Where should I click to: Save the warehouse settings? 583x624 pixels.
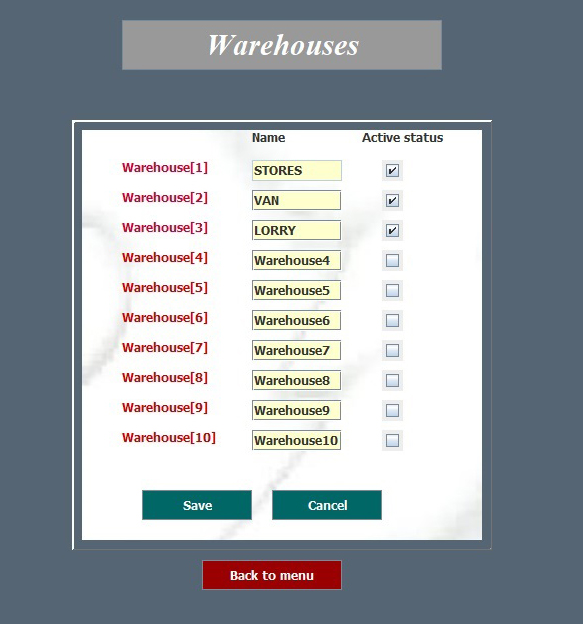click(197, 505)
